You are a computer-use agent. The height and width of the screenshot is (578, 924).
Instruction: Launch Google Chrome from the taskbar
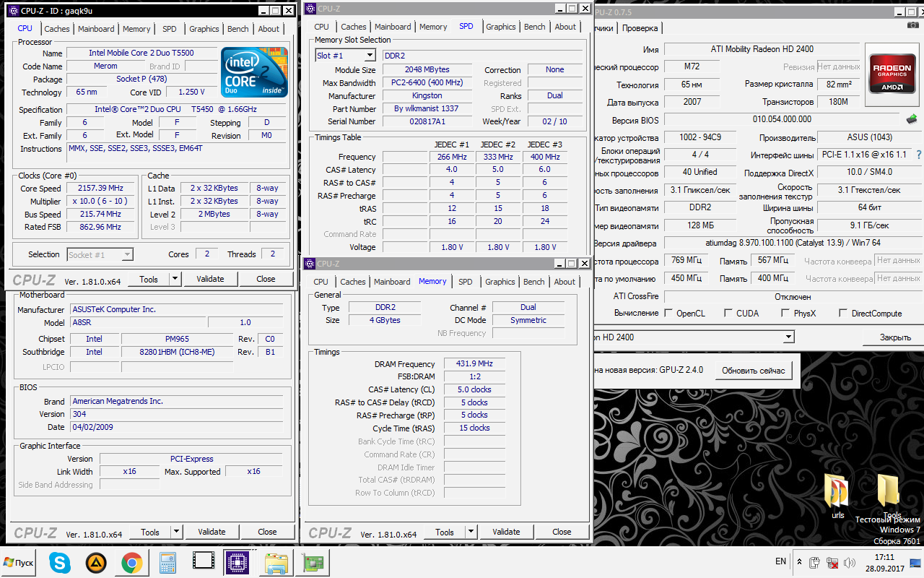pyautogui.click(x=131, y=562)
